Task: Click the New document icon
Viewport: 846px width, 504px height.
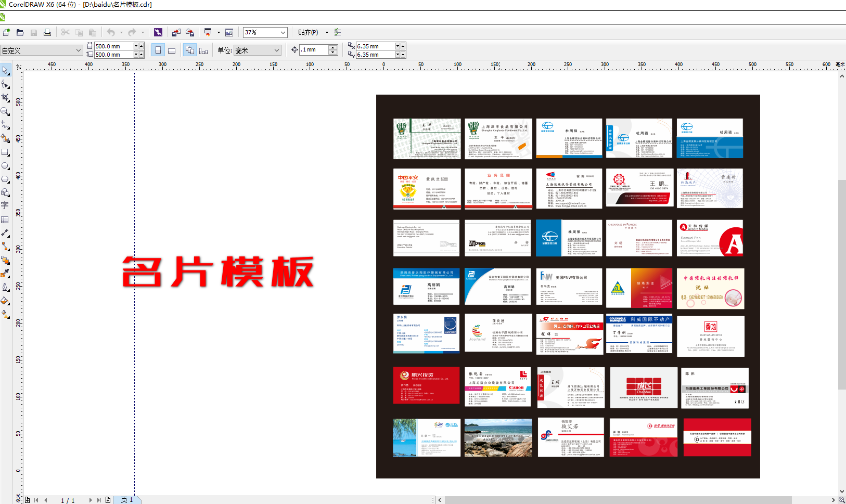Action: (x=6, y=32)
